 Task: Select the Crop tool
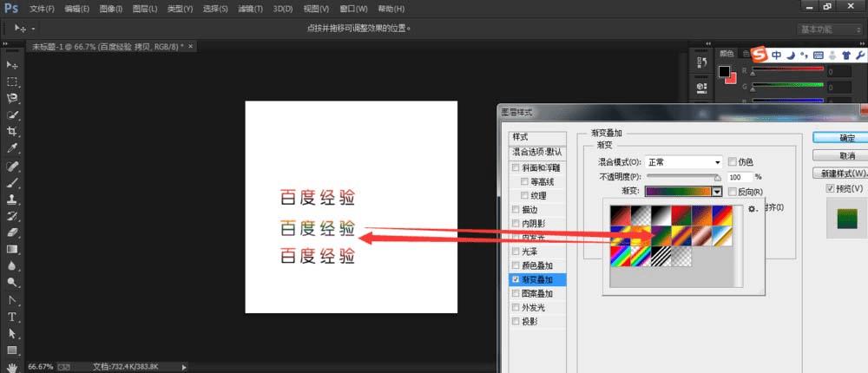[12, 132]
